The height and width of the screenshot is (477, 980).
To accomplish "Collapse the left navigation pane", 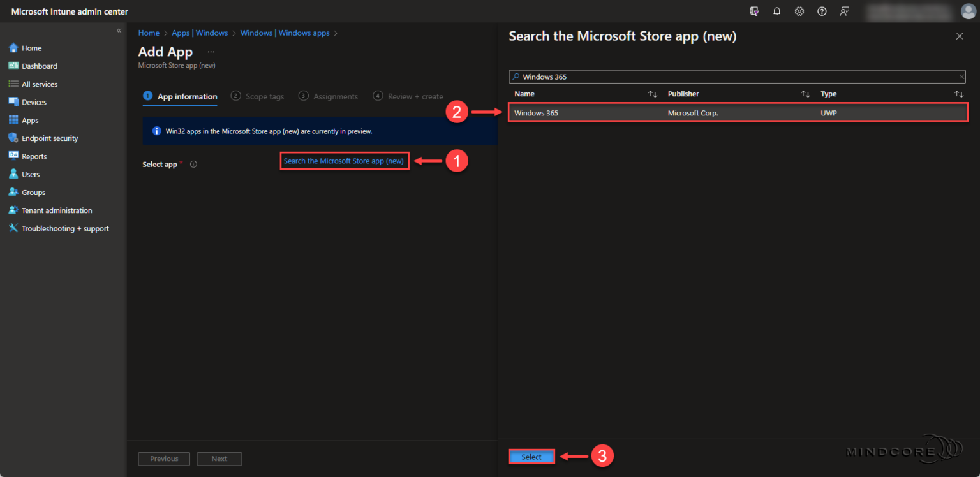I will click(x=119, y=30).
